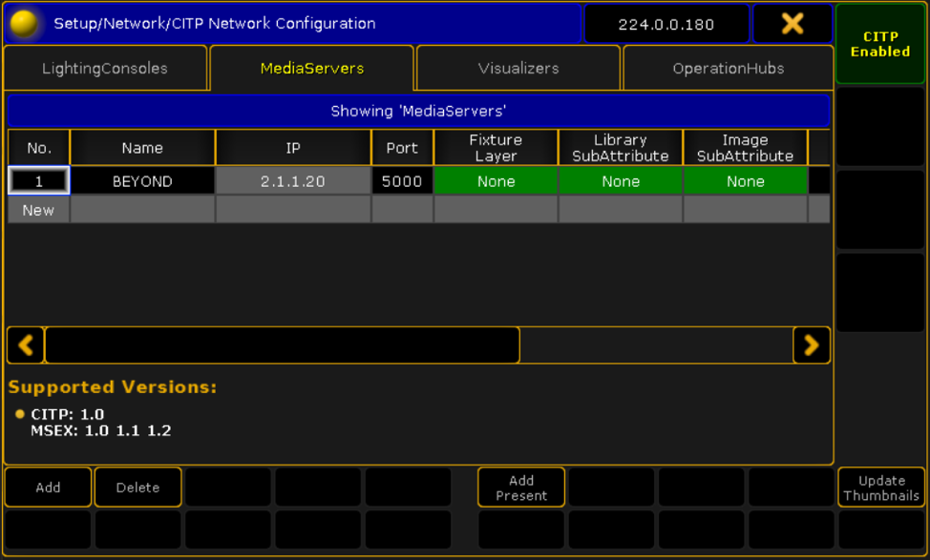Switch to the LightingConsoles tab
930x560 pixels.
point(105,69)
